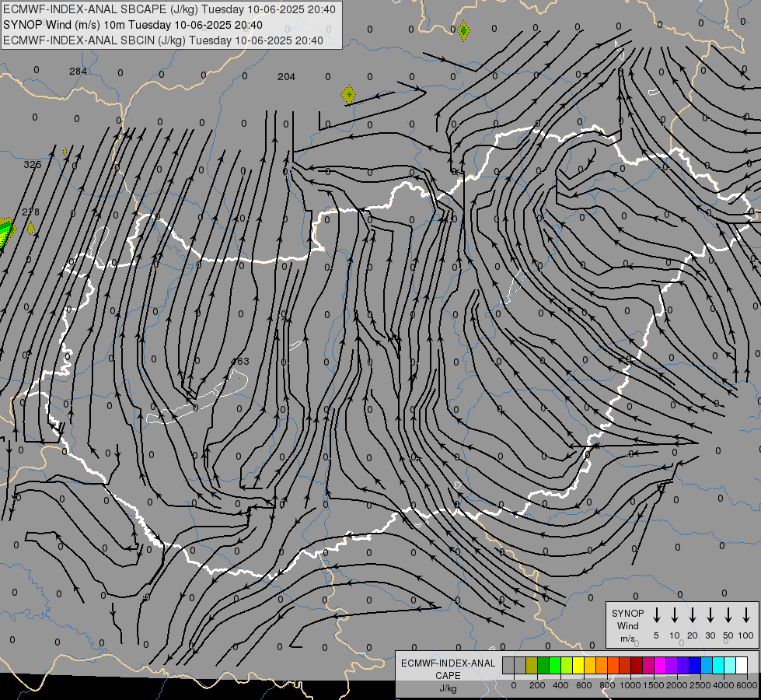Pick the bright green CAPE legend swatch
Image resolution: width=761 pixels, height=700 pixels.
click(x=555, y=665)
